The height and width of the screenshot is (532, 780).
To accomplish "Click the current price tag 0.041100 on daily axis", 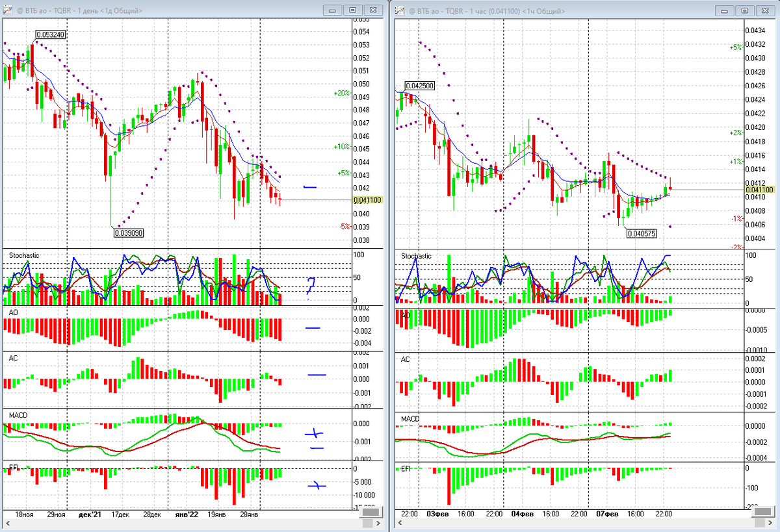I will pos(367,201).
